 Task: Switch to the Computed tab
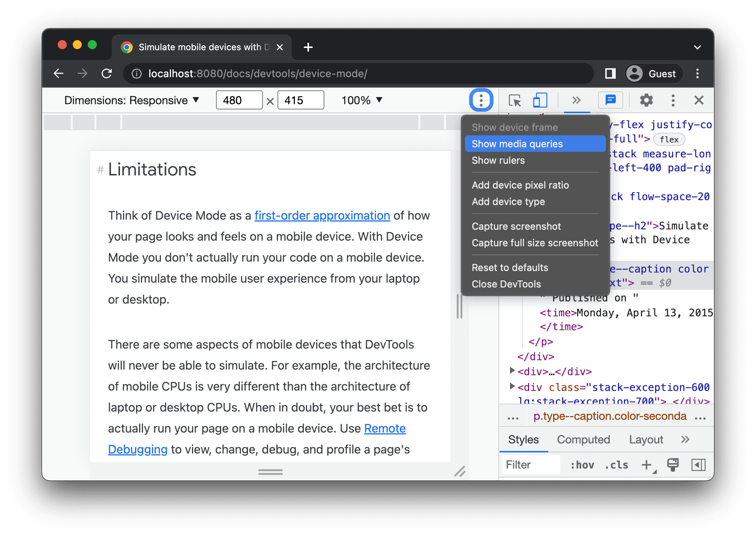pyautogui.click(x=583, y=440)
